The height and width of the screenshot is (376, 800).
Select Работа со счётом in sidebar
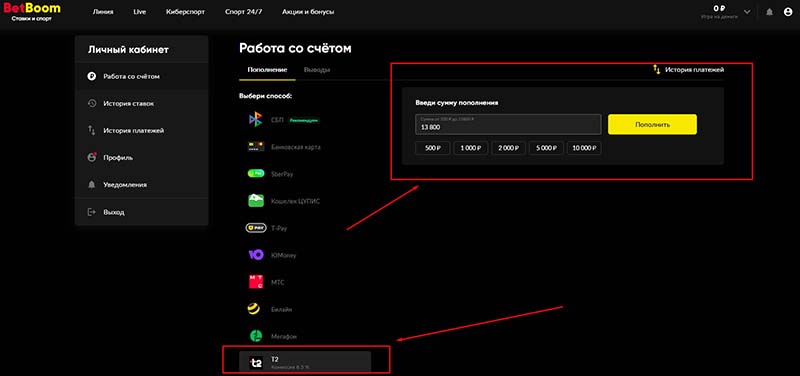[x=141, y=77]
